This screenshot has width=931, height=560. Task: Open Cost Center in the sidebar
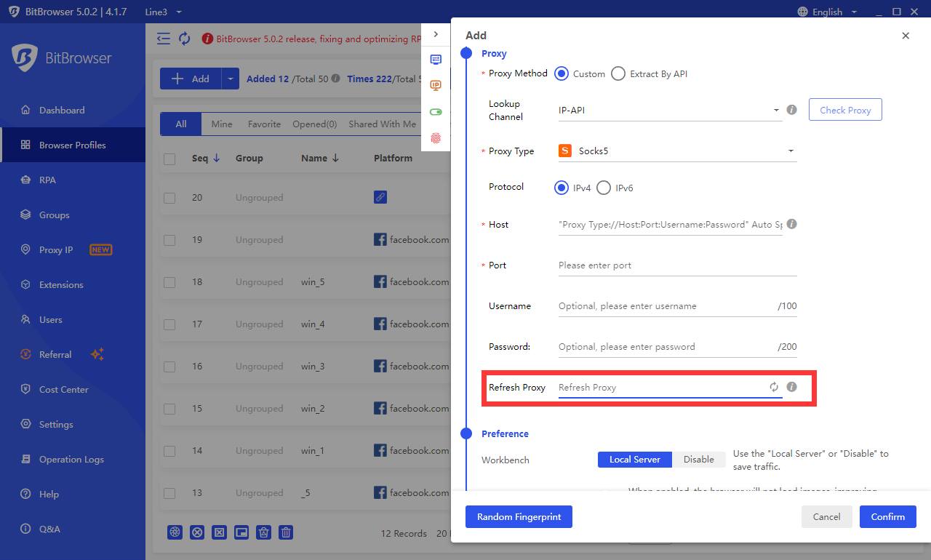[73, 389]
